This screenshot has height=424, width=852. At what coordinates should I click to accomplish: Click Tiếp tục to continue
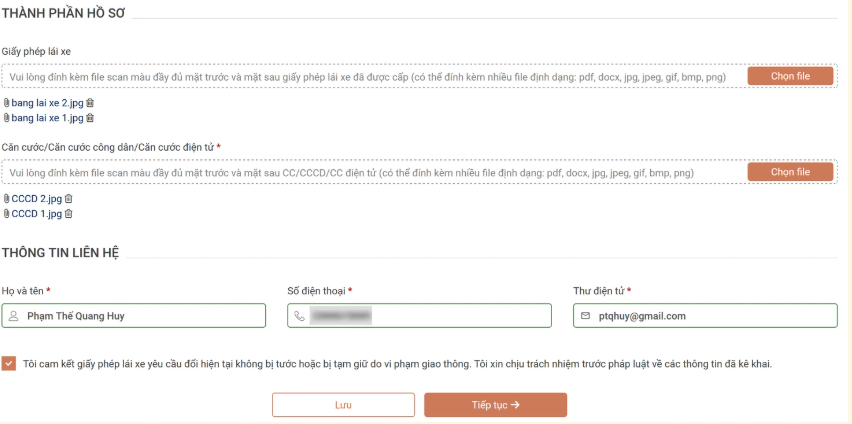coord(495,405)
